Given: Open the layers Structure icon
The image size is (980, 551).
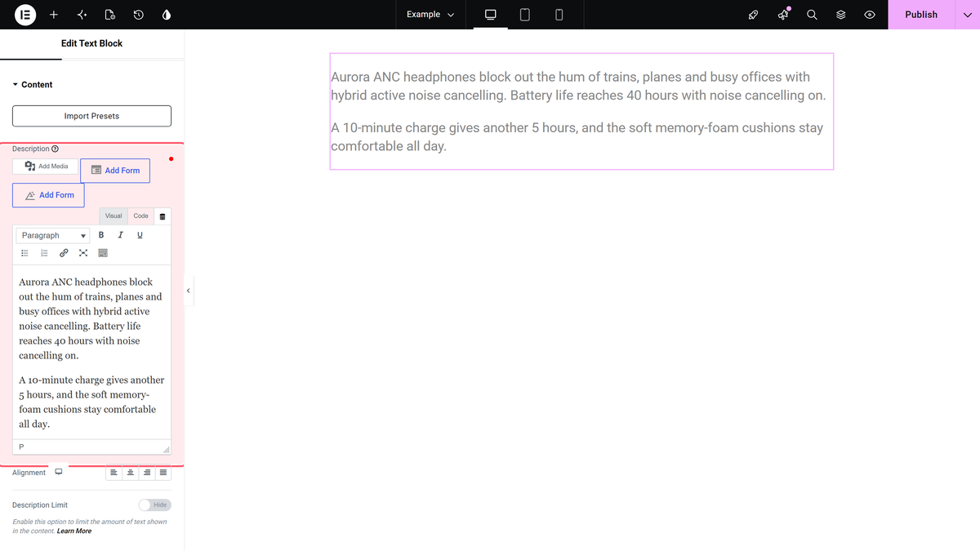Looking at the screenshot, I should pos(840,15).
